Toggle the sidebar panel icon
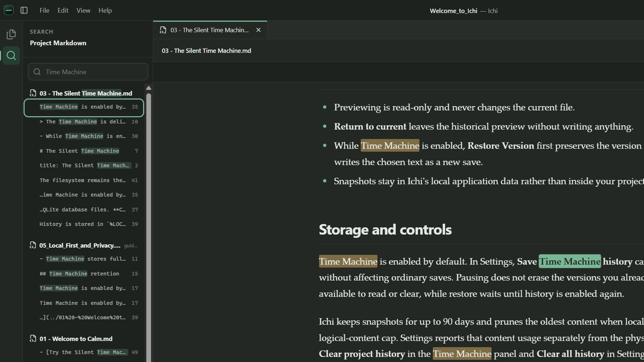644x362 pixels. (24, 10)
